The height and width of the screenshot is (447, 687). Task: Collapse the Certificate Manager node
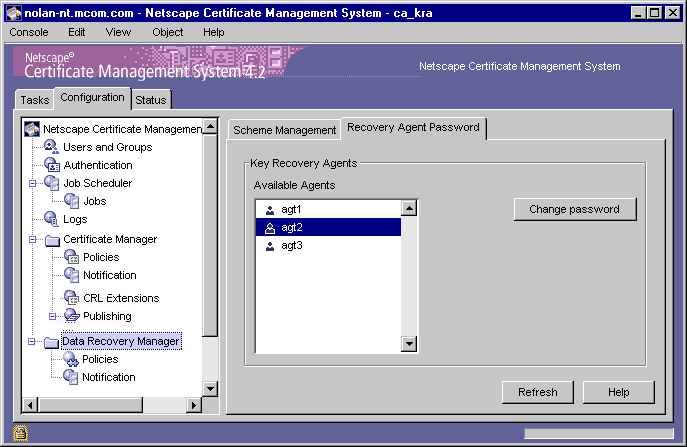tap(32, 239)
